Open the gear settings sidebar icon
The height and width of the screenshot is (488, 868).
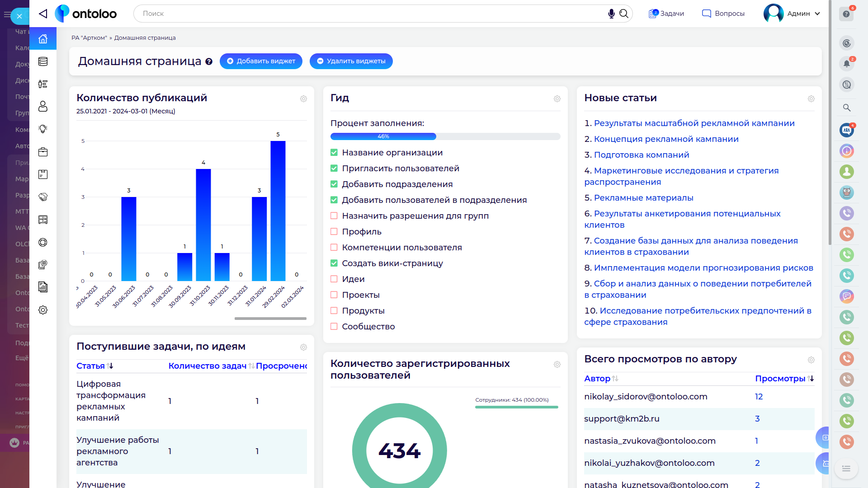[x=43, y=310]
